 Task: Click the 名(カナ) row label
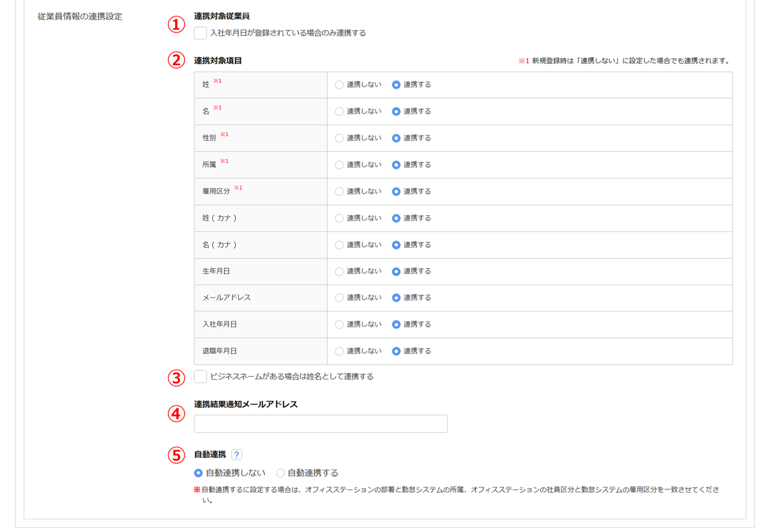pos(220,245)
